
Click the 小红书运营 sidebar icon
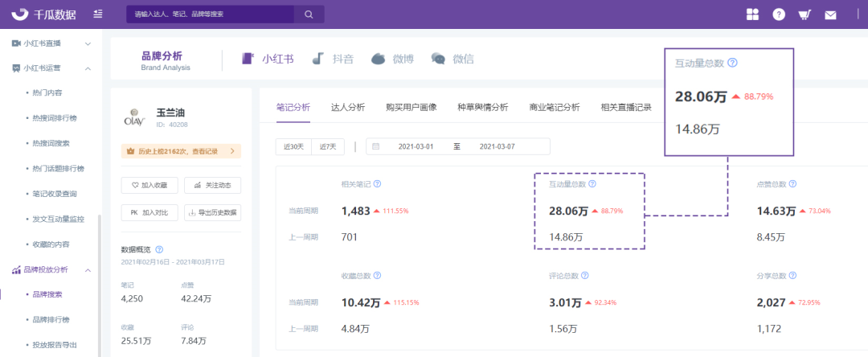pos(16,68)
